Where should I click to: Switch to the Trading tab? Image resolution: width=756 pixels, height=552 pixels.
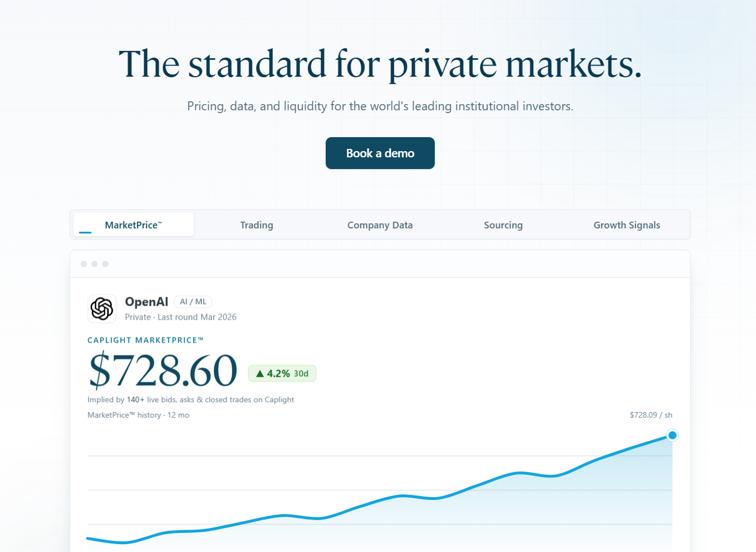257,224
